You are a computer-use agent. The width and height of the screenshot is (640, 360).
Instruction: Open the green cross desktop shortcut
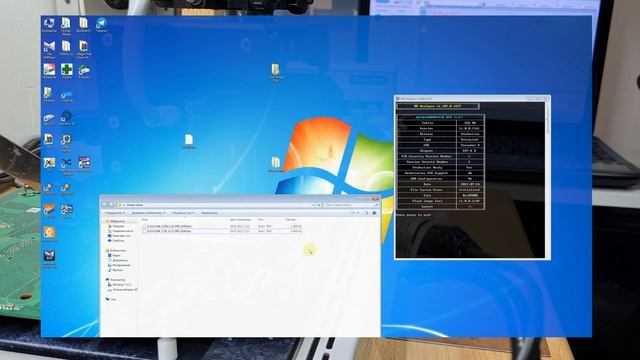pyautogui.click(x=67, y=71)
